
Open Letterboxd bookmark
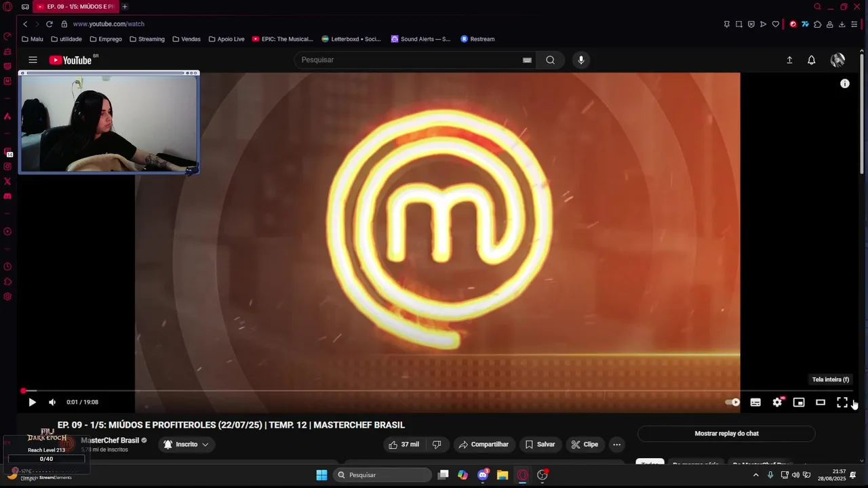pyautogui.click(x=351, y=39)
